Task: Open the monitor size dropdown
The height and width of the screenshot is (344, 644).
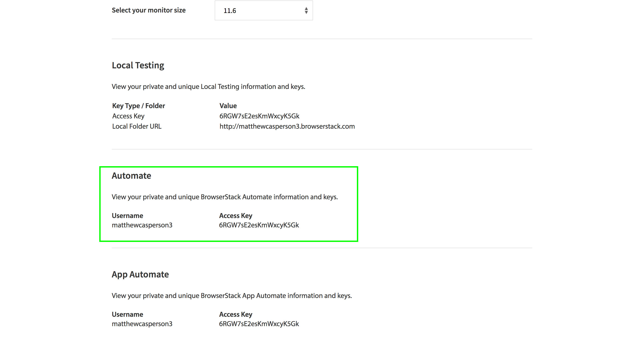Action: [260, 10]
